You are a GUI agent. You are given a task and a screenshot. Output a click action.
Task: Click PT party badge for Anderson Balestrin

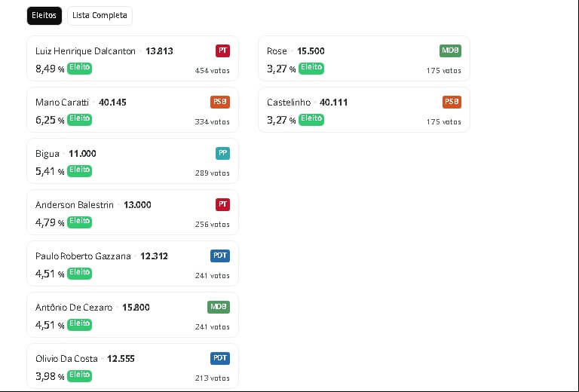[222, 204]
